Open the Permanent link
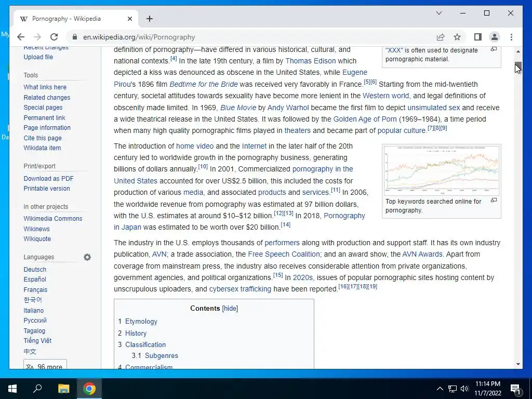 point(45,118)
